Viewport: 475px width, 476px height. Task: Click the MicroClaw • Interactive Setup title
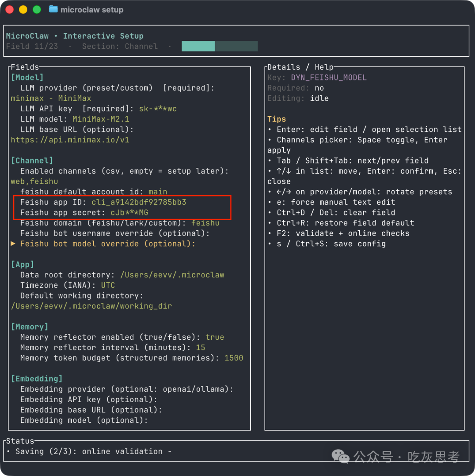pyautogui.click(x=75, y=36)
